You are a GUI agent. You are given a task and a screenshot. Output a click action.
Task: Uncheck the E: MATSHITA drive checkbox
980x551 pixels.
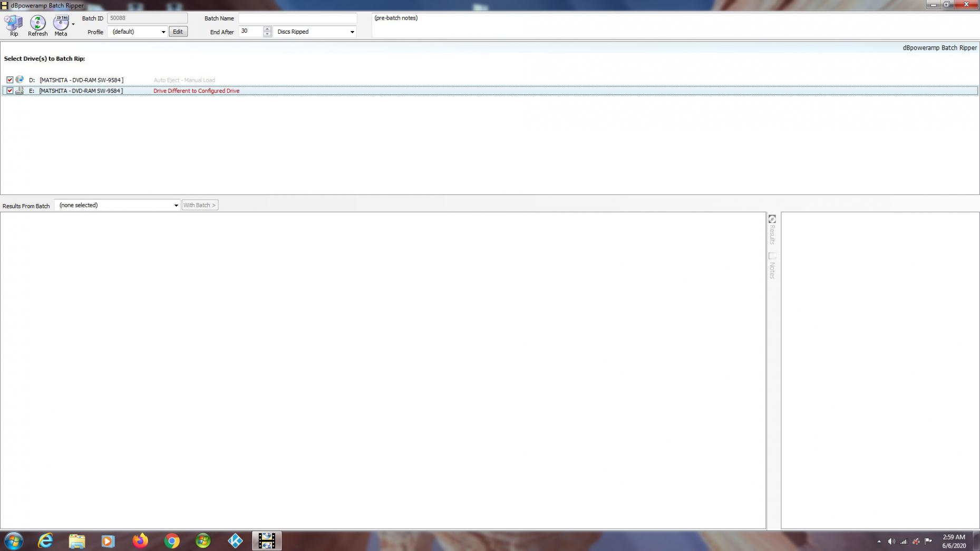tap(9, 91)
